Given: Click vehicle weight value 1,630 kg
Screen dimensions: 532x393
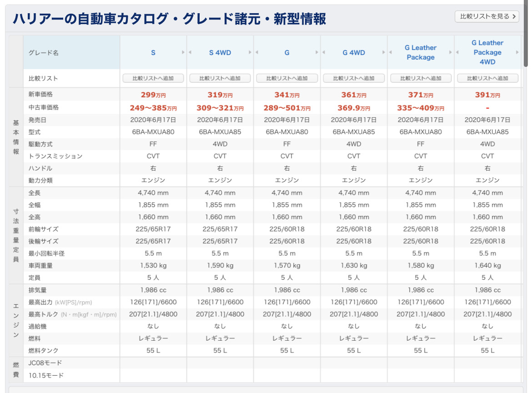Looking at the screenshot, I should tap(354, 265).
